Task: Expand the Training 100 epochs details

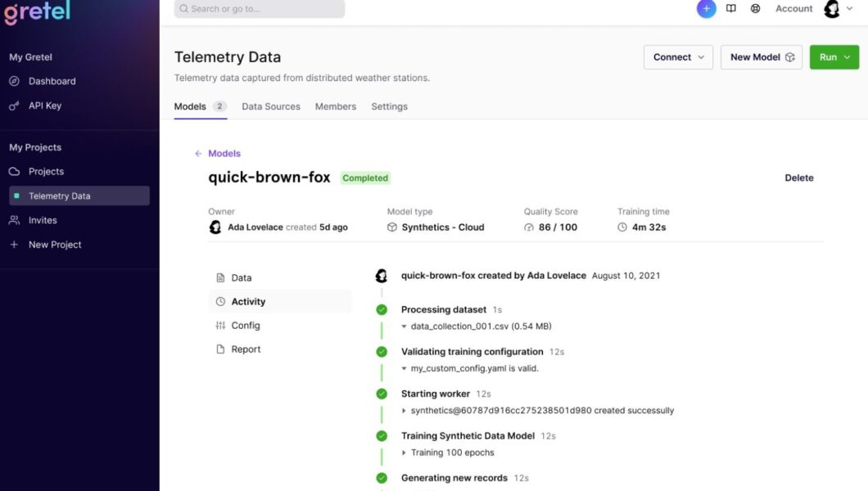Action: [404, 453]
